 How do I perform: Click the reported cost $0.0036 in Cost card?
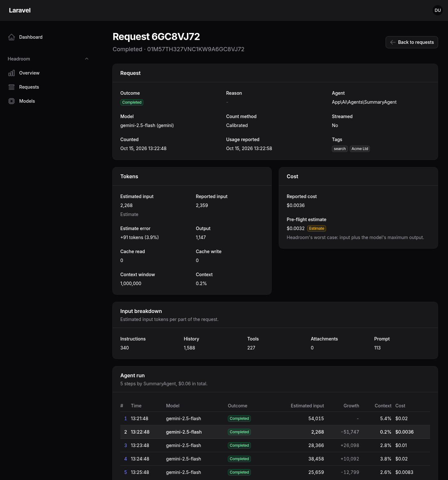click(296, 205)
